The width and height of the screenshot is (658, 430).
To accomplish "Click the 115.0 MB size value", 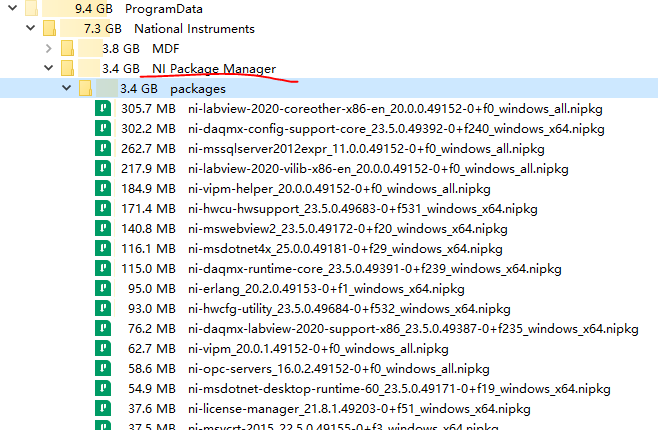I will (148, 268).
